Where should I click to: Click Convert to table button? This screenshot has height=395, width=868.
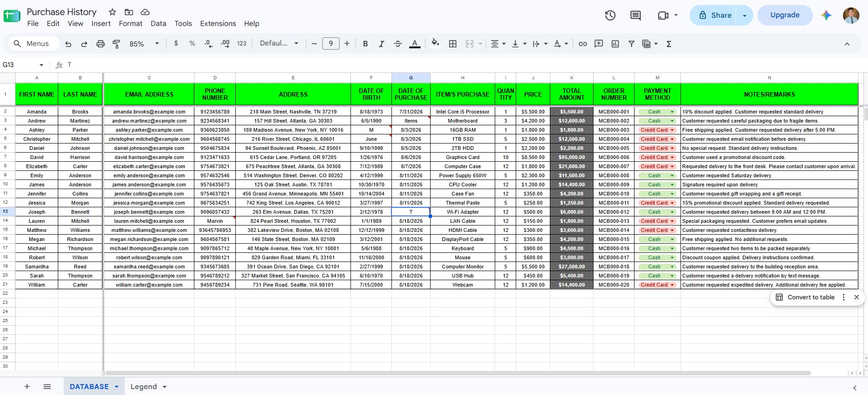pos(805,297)
